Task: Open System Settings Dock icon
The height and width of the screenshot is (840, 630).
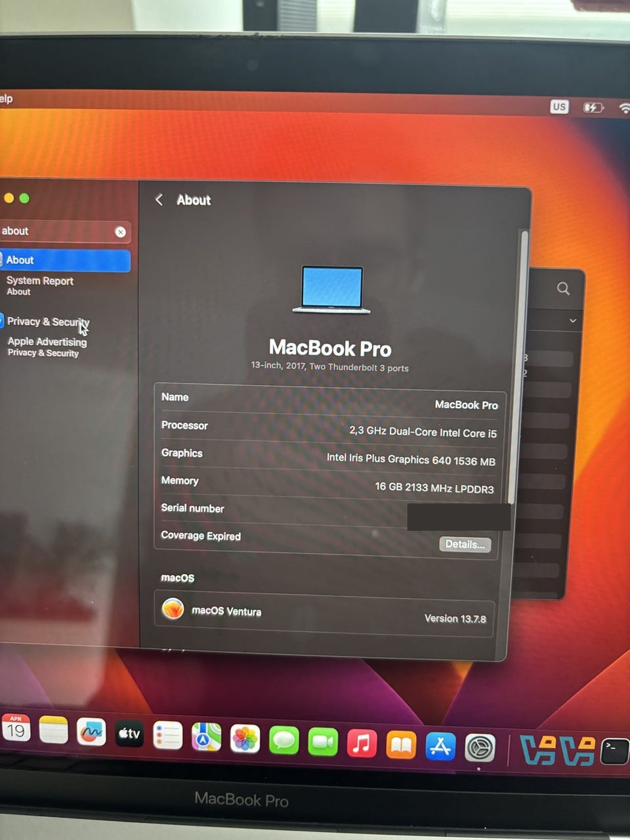Action: pos(480,747)
